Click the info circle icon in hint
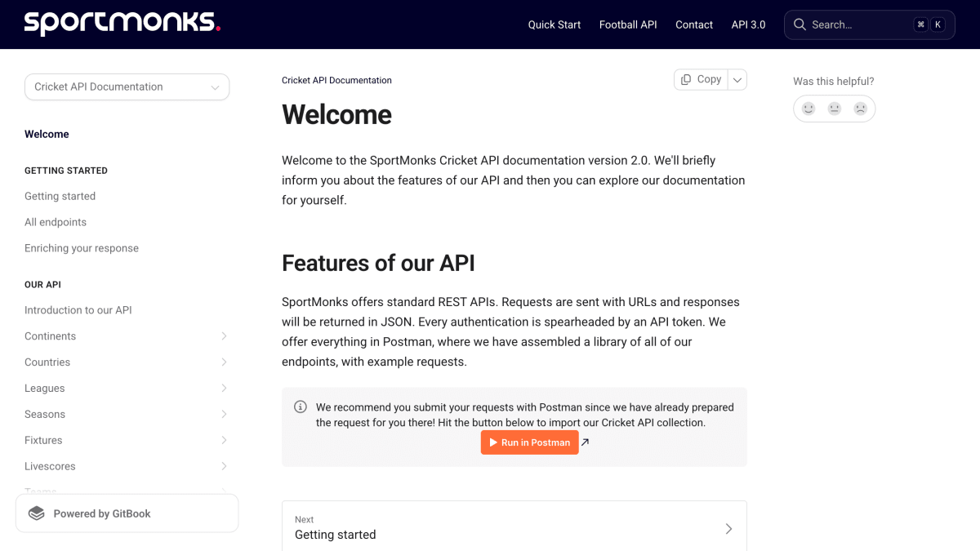The height and width of the screenshot is (551, 980). point(301,407)
